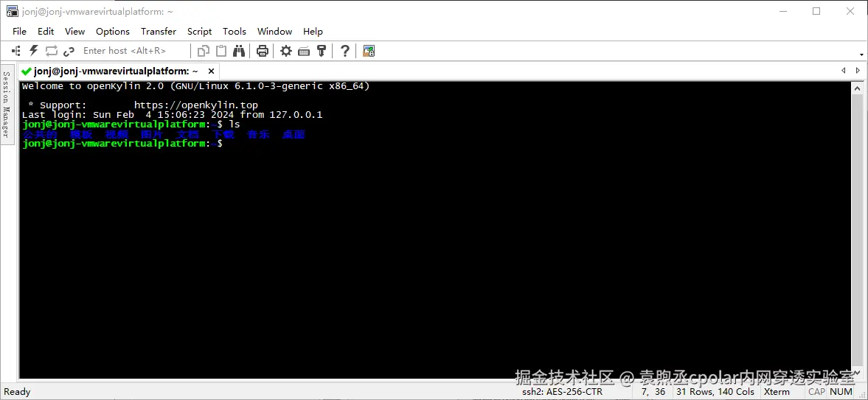This screenshot has width=868, height=400.
Task: Click the Public Key key icon
Action: point(321,51)
